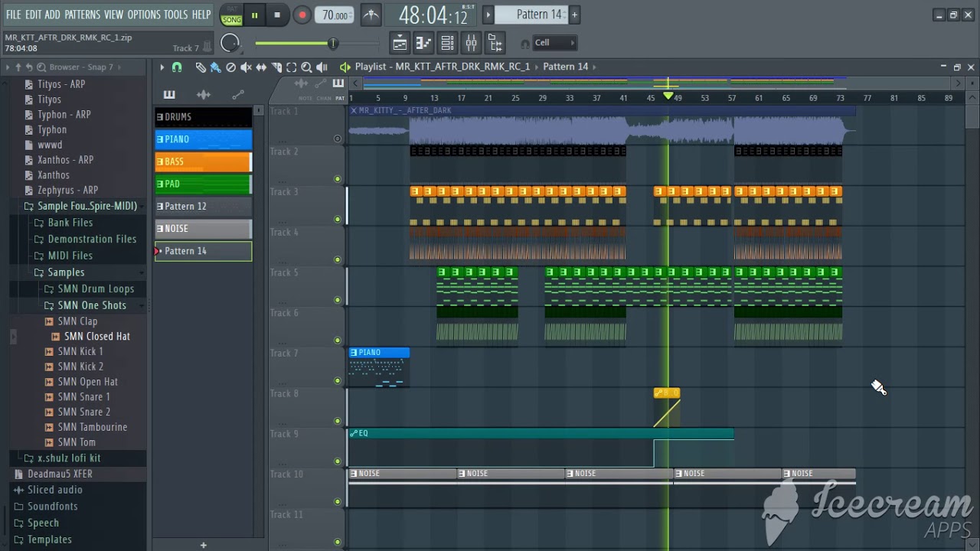
Task: Toggle the playlist snap magnet icon
Action: tap(177, 67)
